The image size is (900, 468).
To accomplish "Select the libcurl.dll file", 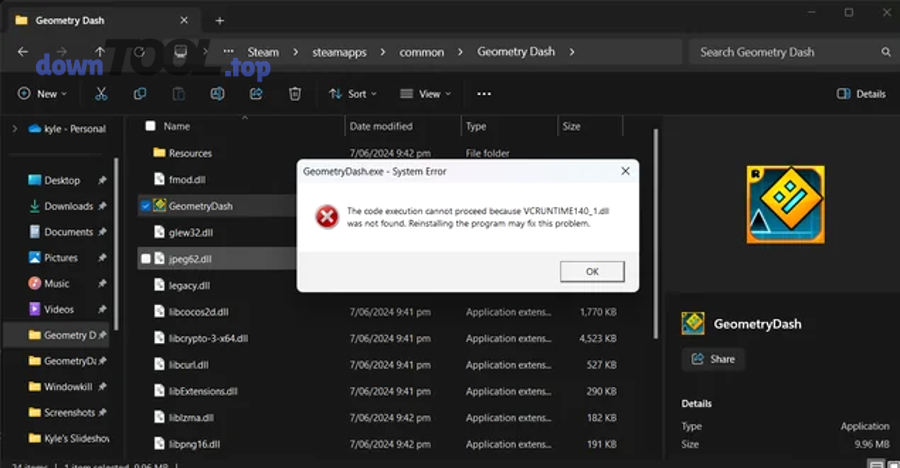I will (188, 365).
